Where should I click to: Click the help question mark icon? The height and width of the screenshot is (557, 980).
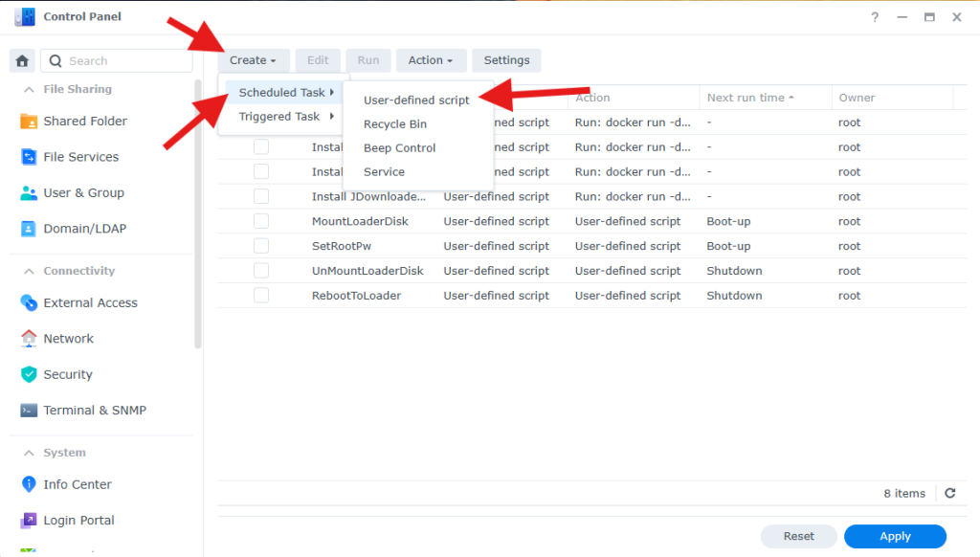coord(875,17)
